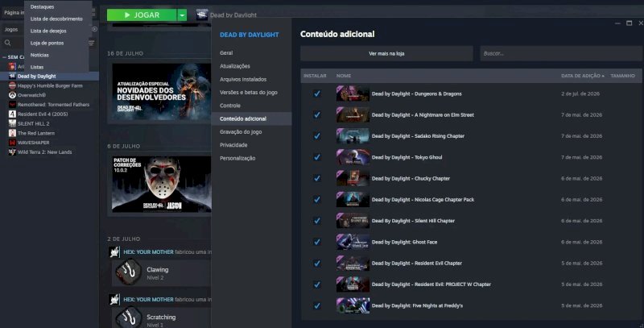Click SILENT HILL 2 game icon

(12, 123)
